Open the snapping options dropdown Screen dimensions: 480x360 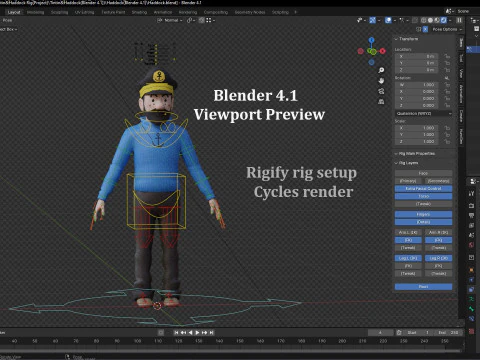210,20
